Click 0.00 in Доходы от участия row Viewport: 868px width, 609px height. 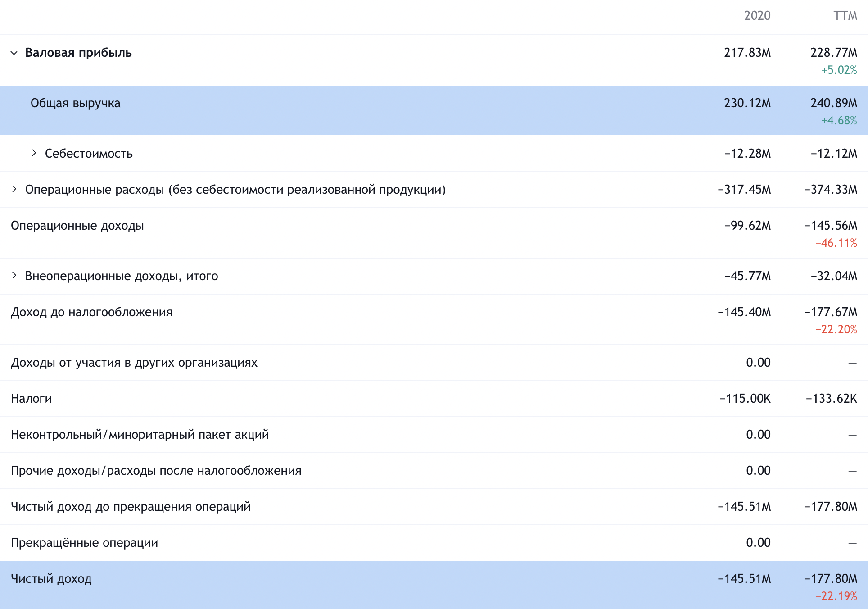(758, 363)
